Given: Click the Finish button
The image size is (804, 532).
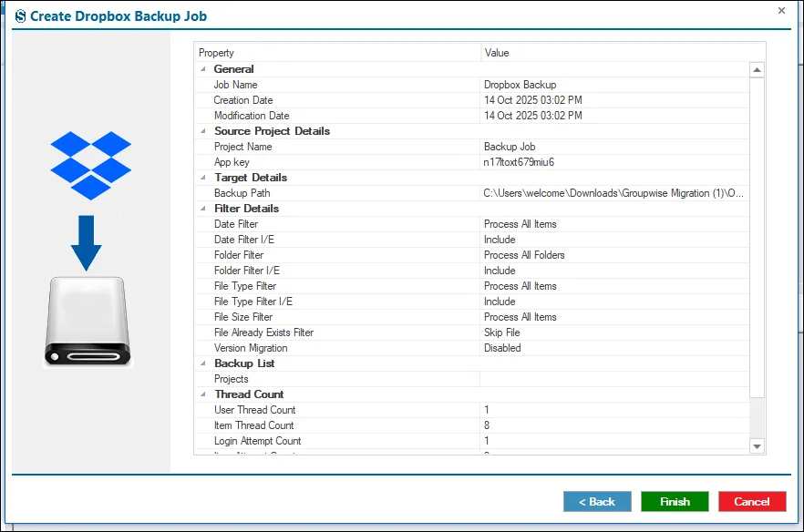Looking at the screenshot, I should coord(675,501).
